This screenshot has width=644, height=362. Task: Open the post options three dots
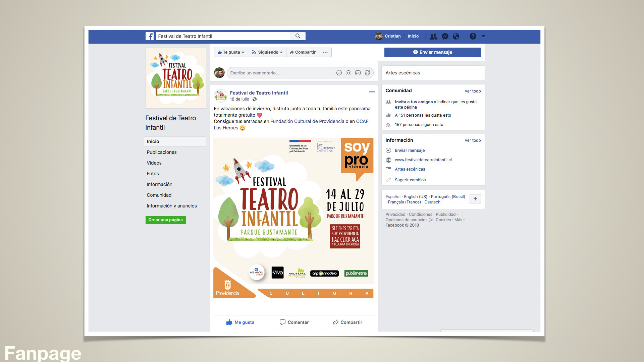tap(372, 92)
